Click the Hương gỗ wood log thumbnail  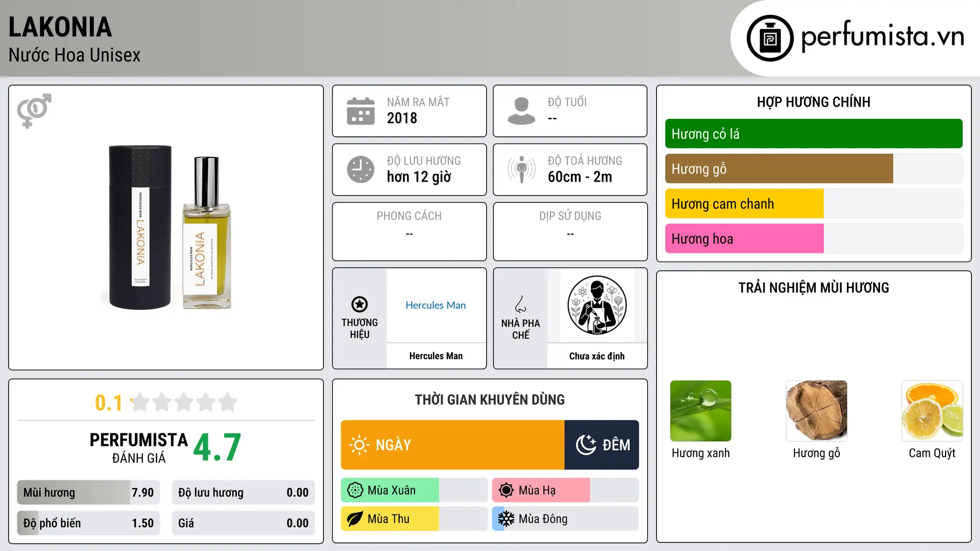click(x=816, y=411)
